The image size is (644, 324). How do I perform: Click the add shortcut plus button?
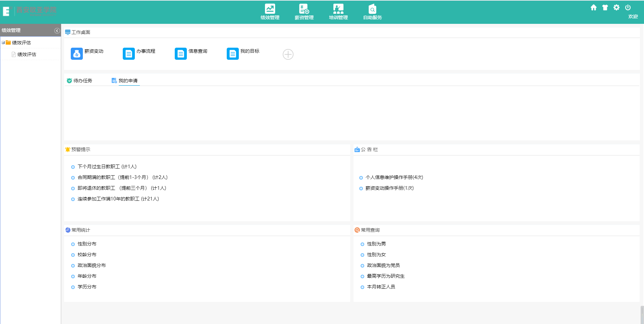[288, 54]
